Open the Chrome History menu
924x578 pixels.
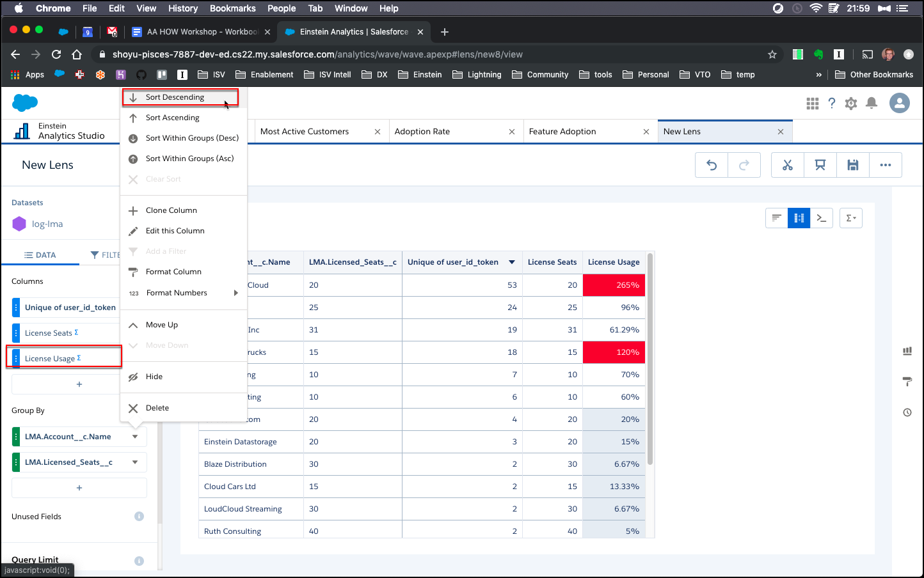(x=183, y=8)
